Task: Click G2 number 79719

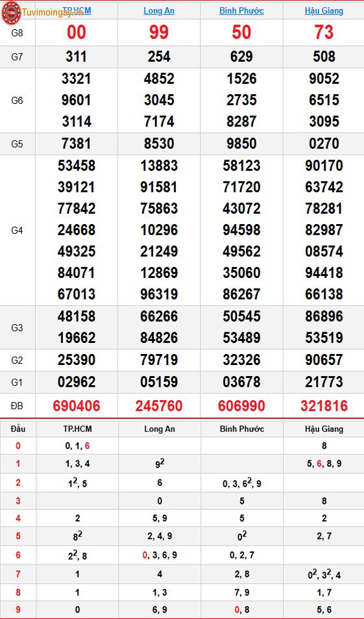Action: [x=159, y=360]
